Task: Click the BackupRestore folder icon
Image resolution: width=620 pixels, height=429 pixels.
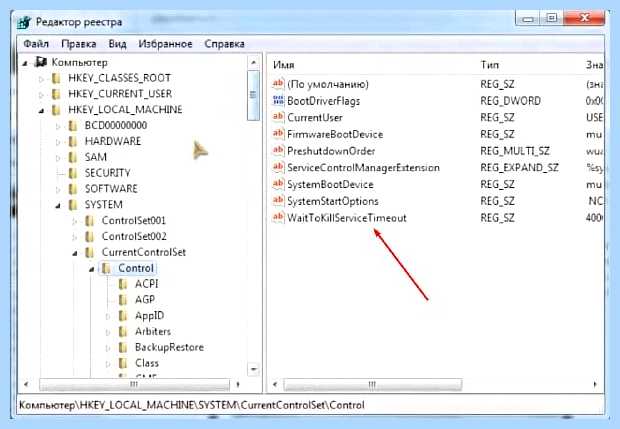Action: (x=123, y=347)
